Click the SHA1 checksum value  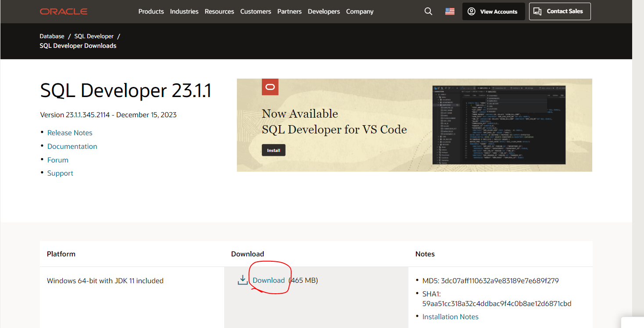[x=497, y=303]
